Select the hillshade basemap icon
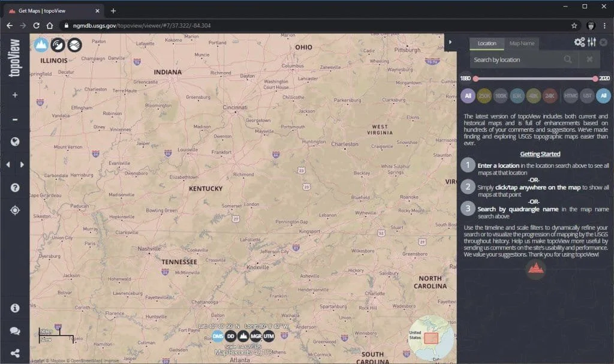The image size is (614, 364). [74, 45]
